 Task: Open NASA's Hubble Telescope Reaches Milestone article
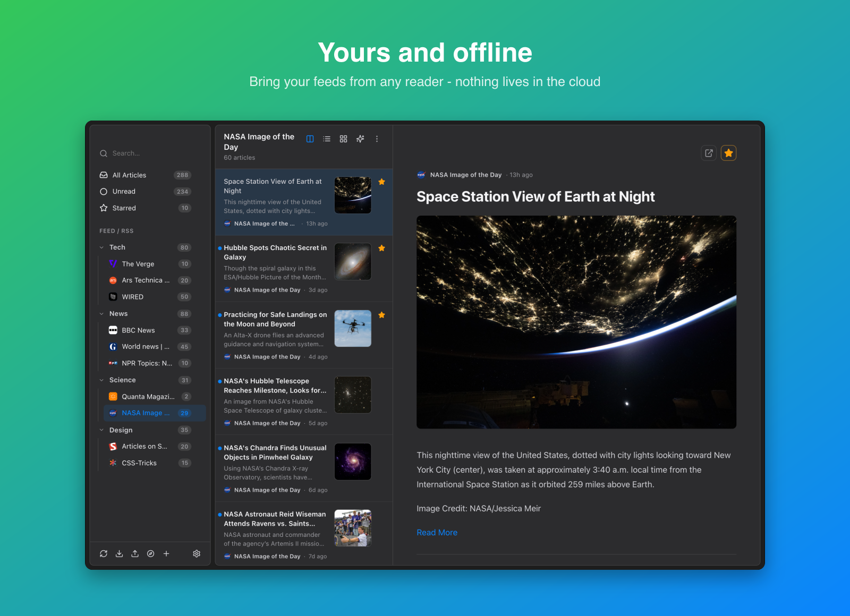click(x=304, y=401)
